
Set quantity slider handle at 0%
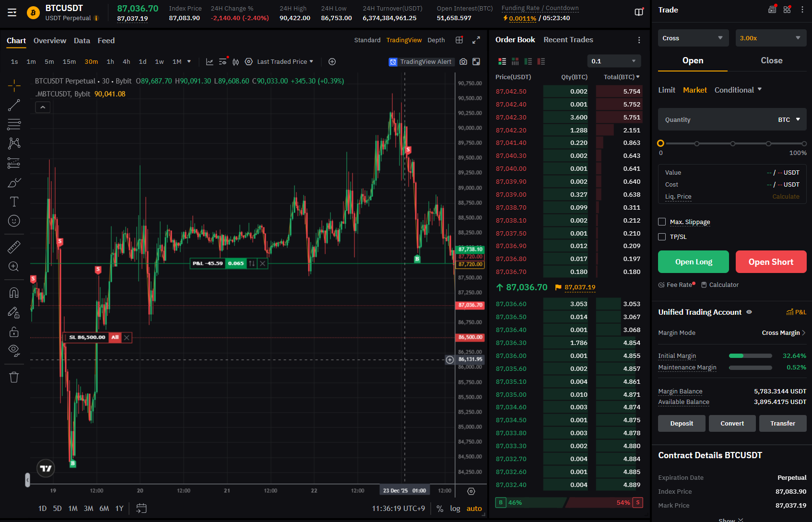pyautogui.click(x=660, y=143)
